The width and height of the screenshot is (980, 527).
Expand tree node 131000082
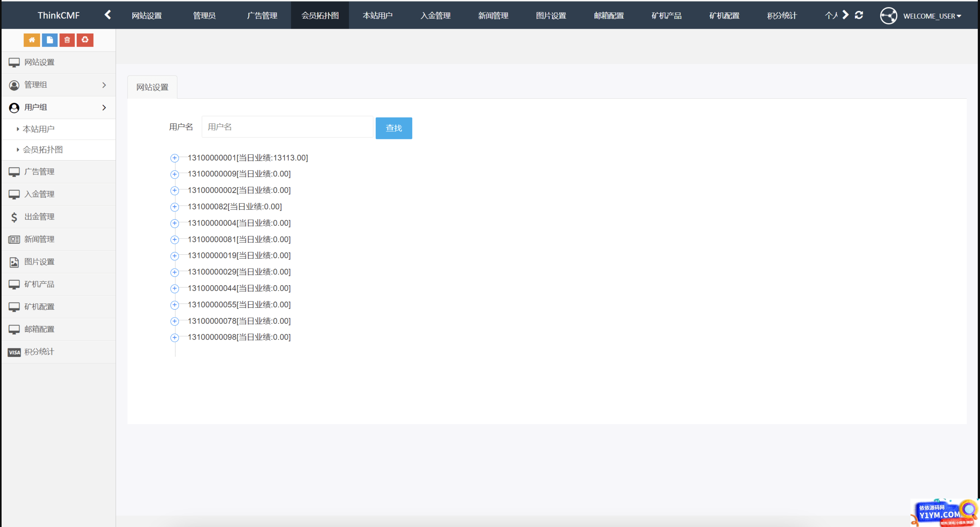175,207
